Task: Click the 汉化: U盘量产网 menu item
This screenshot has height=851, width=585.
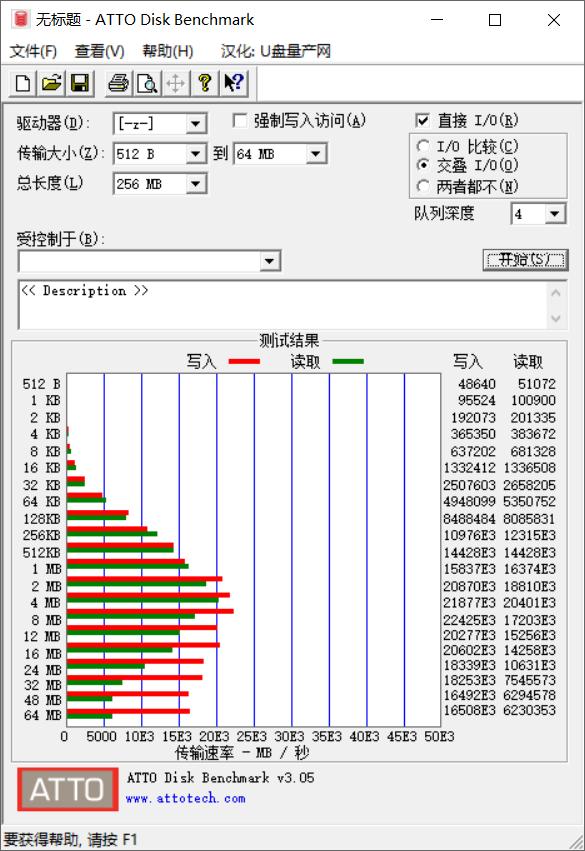Action: 276,52
